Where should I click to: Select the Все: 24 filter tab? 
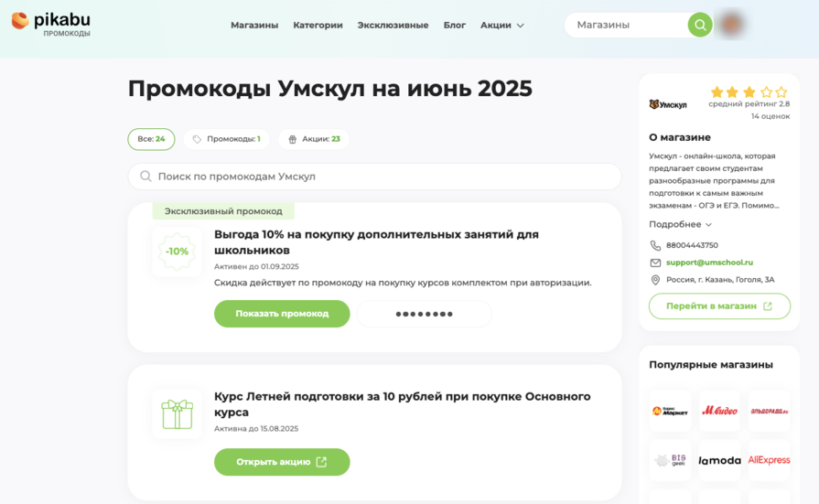click(x=151, y=139)
